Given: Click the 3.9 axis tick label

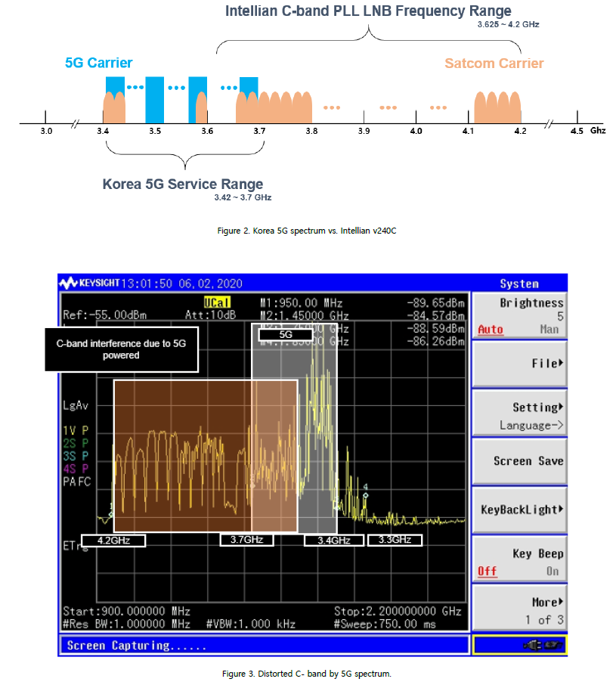Looking at the screenshot, I should [364, 131].
